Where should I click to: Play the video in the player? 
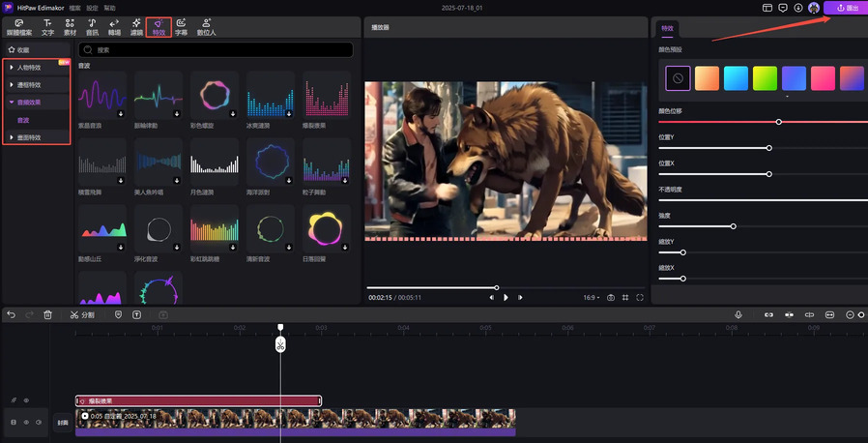506,297
